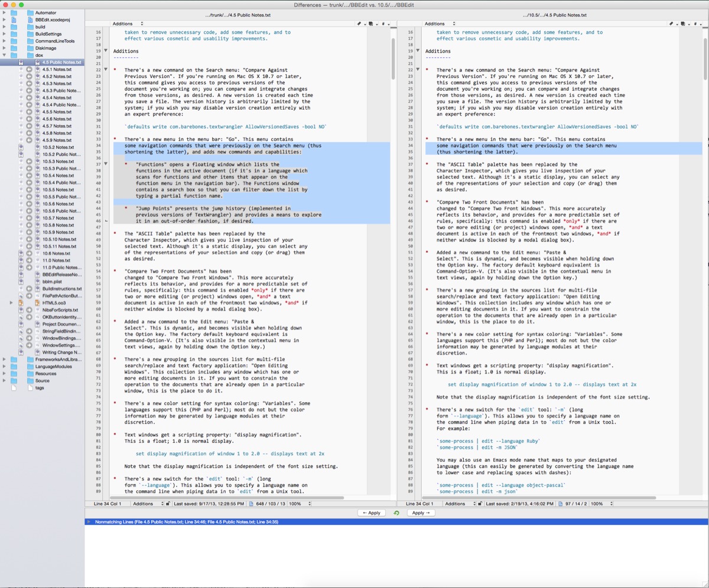Open left pane pencil text options icon
709x588 pixels.
pyautogui.click(x=359, y=24)
